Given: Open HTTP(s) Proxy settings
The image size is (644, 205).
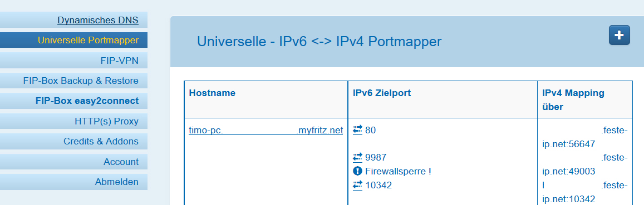Looking at the screenshot, I should click(x=73, y=121).
